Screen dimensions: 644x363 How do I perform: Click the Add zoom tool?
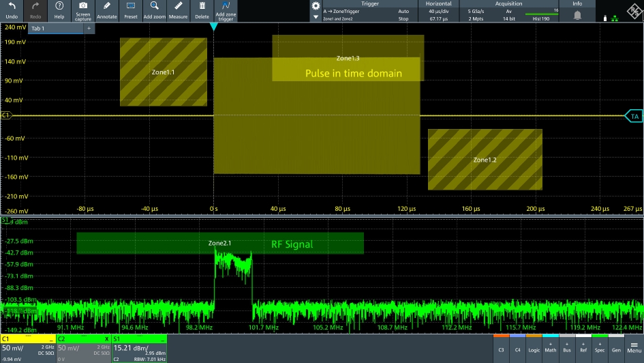point(154,10)
